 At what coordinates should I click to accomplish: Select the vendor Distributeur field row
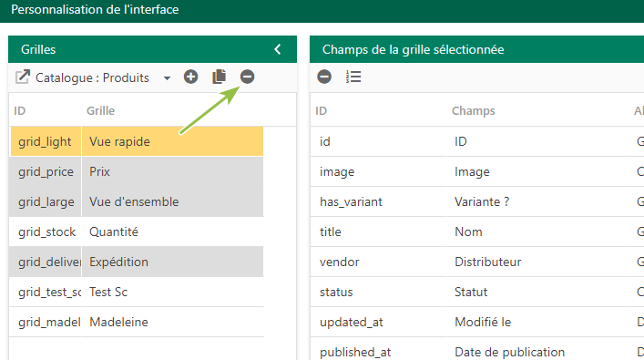tap(477, 262)
